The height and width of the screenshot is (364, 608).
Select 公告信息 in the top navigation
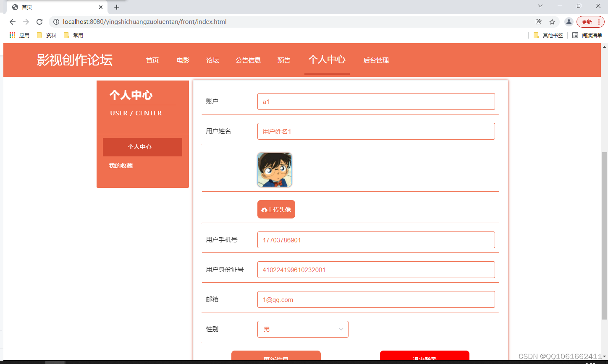pos(248,60)
